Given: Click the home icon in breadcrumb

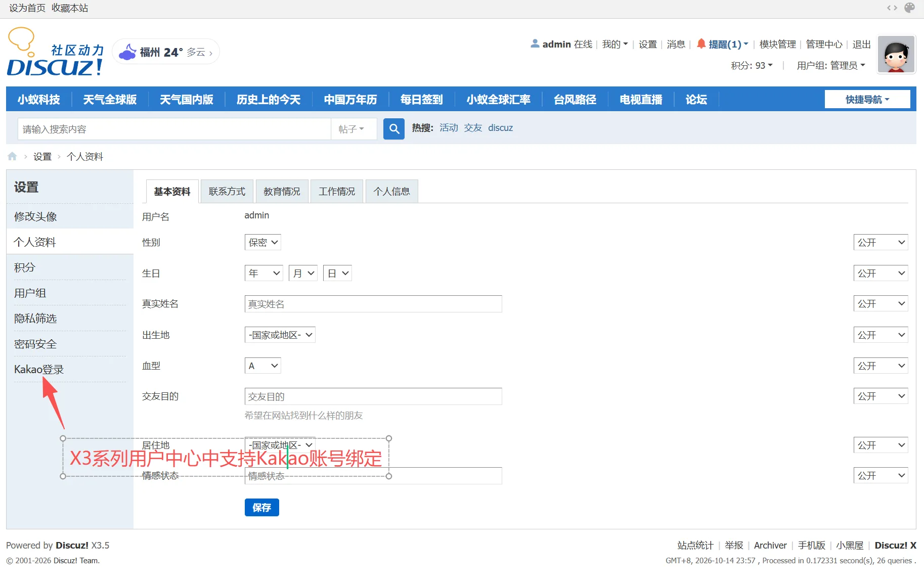Looking at the screenshot, I should point(13,156).
